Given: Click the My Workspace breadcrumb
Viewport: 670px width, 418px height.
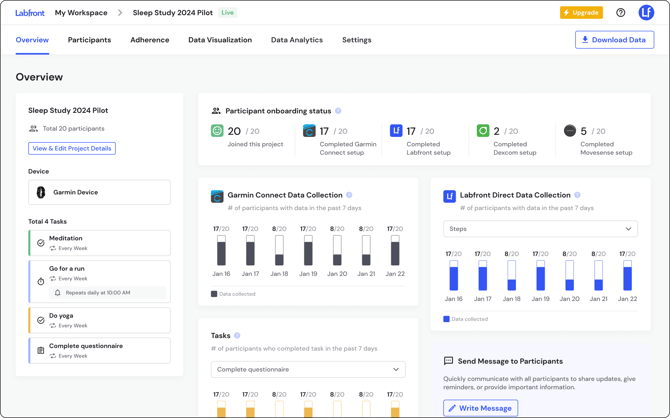Looking at the screenshot, I should (81, 13).
